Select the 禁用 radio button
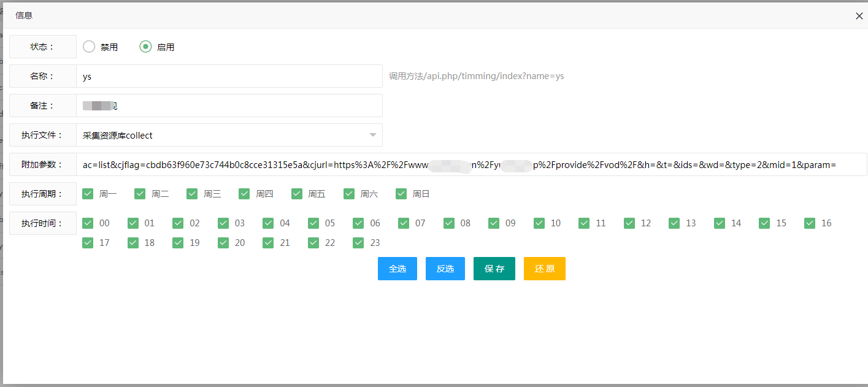The width and height of the screenshot is (868, 387). (89, 47)
